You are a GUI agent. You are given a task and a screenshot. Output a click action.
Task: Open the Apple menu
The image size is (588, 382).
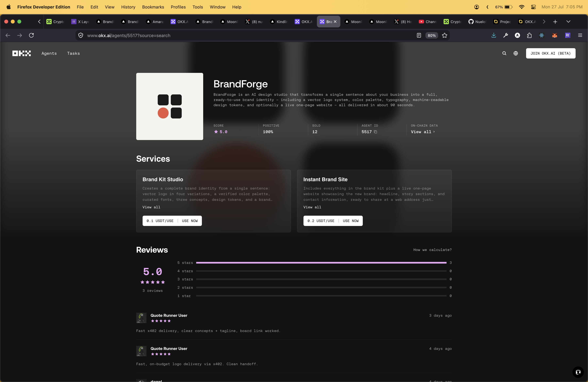[8, 7]
